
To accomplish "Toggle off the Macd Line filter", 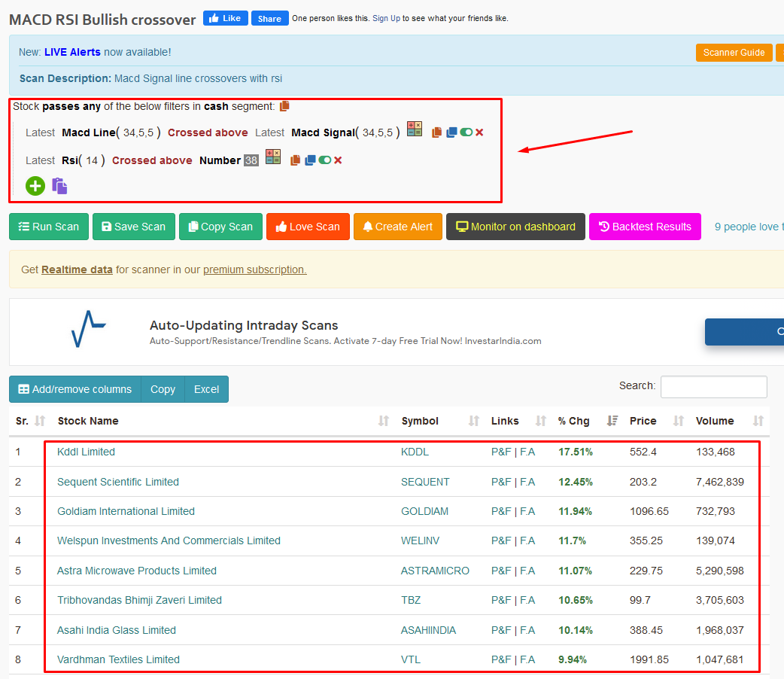I will pyautogui.click(x=466, y=132).
